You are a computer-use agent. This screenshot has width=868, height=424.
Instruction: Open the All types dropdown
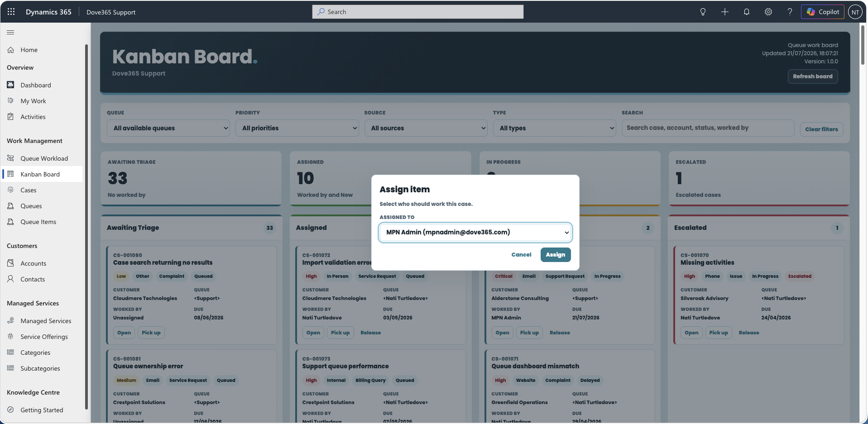coord(554,128)
